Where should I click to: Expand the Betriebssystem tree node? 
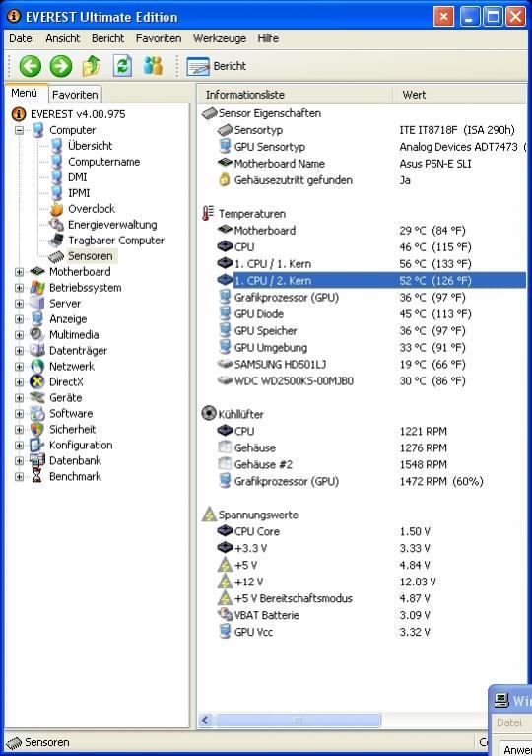point(19,288)
